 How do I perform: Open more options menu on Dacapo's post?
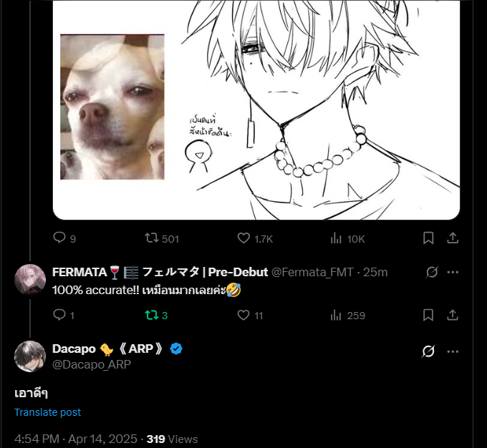453,351
